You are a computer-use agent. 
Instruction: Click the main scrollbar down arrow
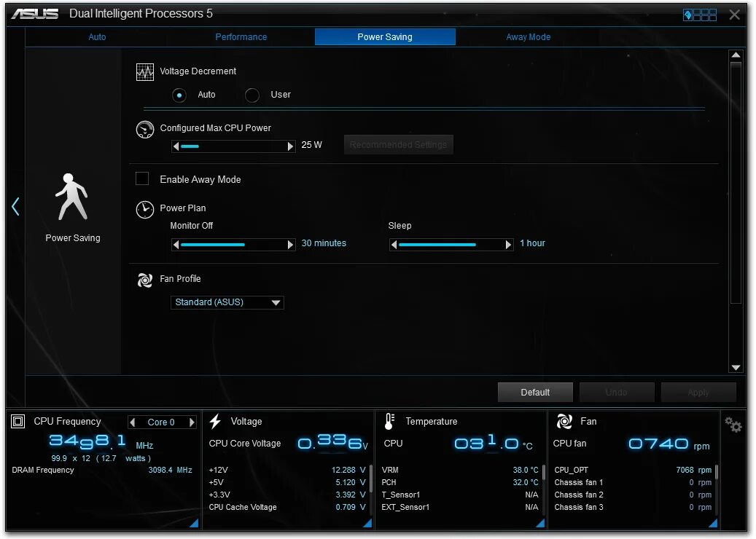[x=736, y=368]
